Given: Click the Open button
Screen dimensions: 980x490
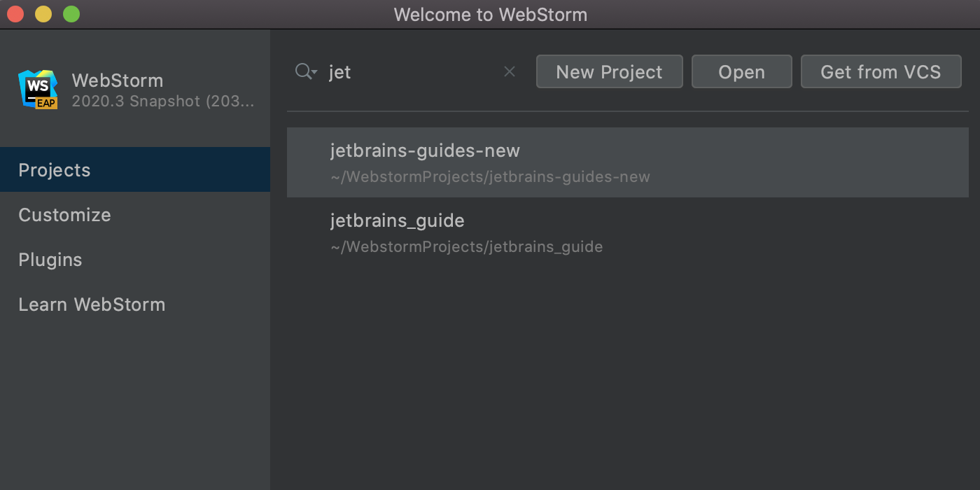Looking at the screenshot, I should 741,71.
